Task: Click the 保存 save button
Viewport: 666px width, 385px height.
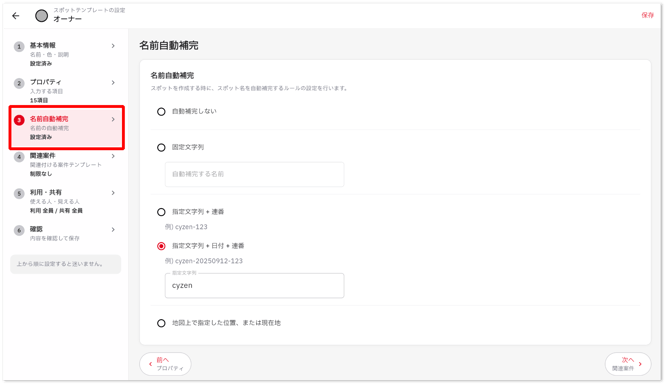Action: pyautogui.click(x=647, y=15)
